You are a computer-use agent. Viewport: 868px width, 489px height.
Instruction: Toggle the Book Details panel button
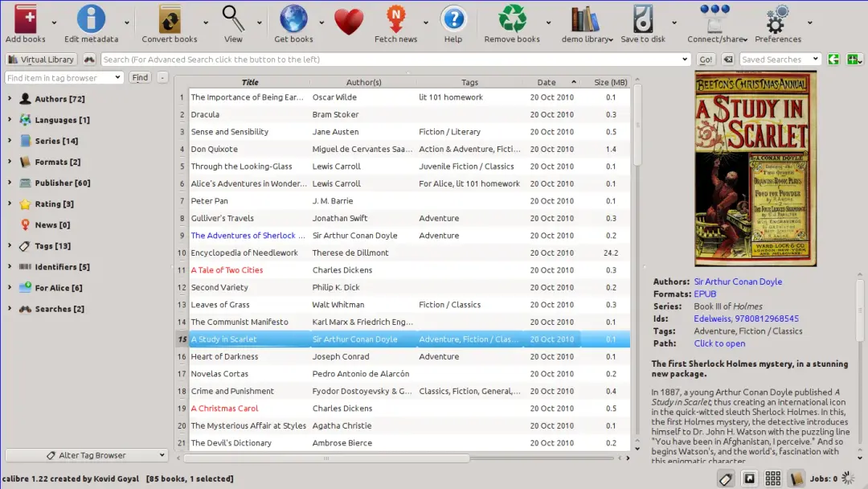tap(796, 479)
